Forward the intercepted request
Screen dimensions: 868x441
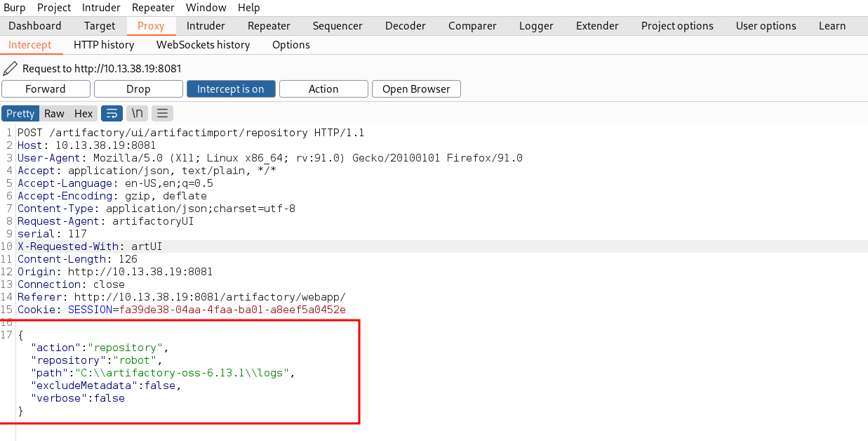click(x=46, y=89)
